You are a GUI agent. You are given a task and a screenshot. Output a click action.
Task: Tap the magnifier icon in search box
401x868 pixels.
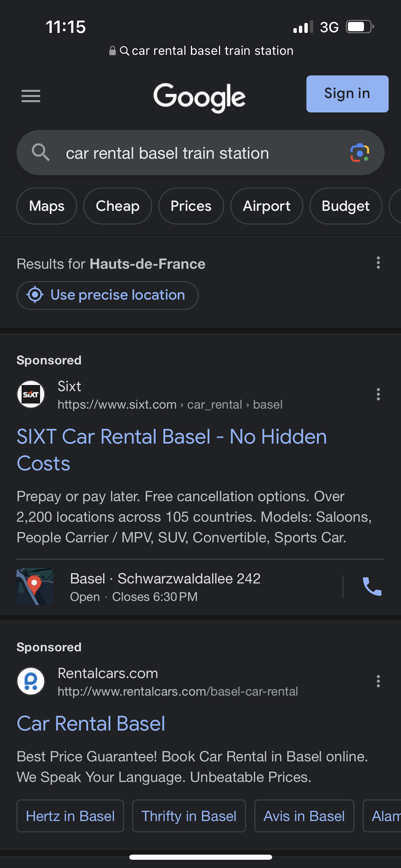click(41, 153)
